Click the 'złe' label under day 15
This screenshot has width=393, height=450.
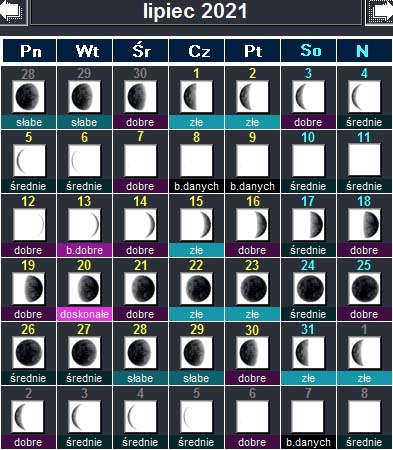pos(196,250)
